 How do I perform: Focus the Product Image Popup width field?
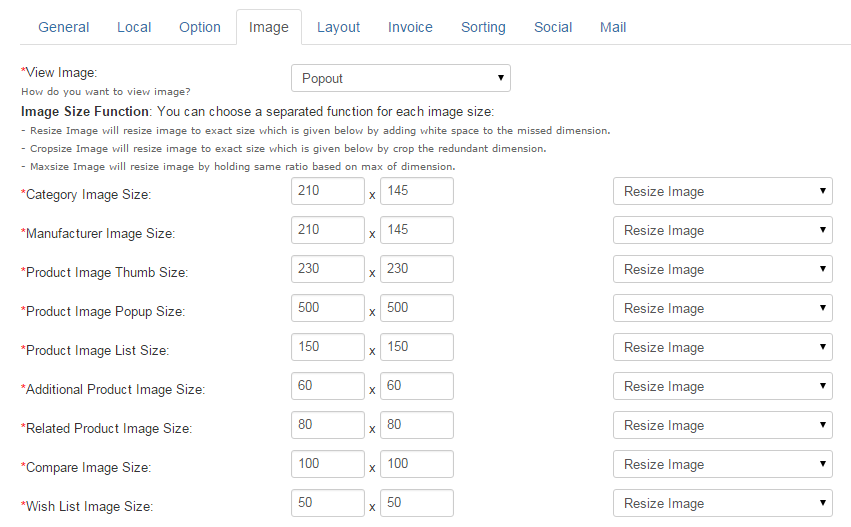[328, 308]
